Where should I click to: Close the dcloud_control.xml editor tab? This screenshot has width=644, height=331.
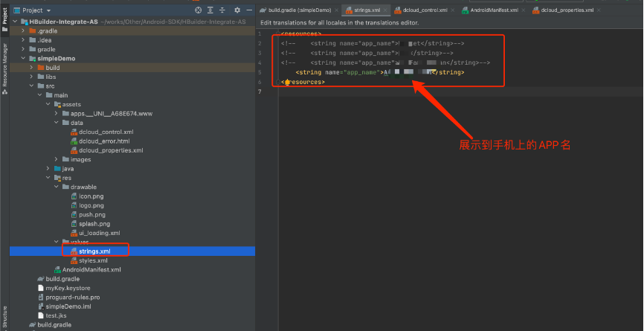tap(453, 10)
